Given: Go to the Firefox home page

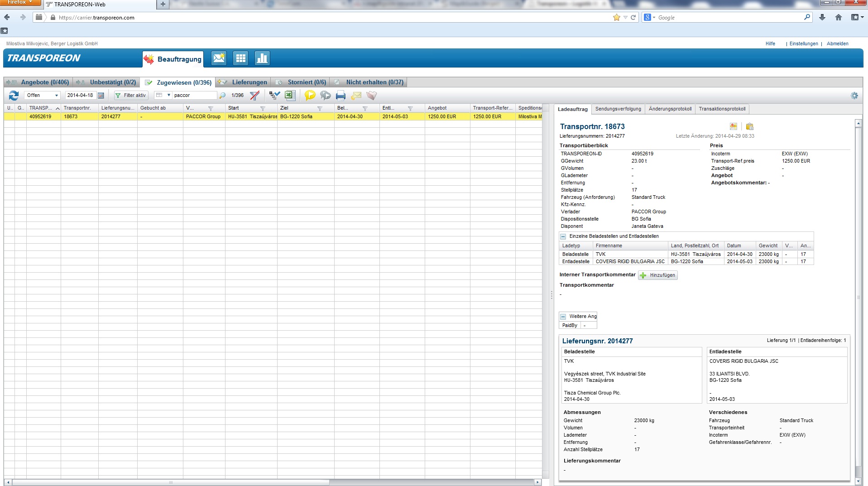Looking at the screenshot, I should [x=839, y=17].
